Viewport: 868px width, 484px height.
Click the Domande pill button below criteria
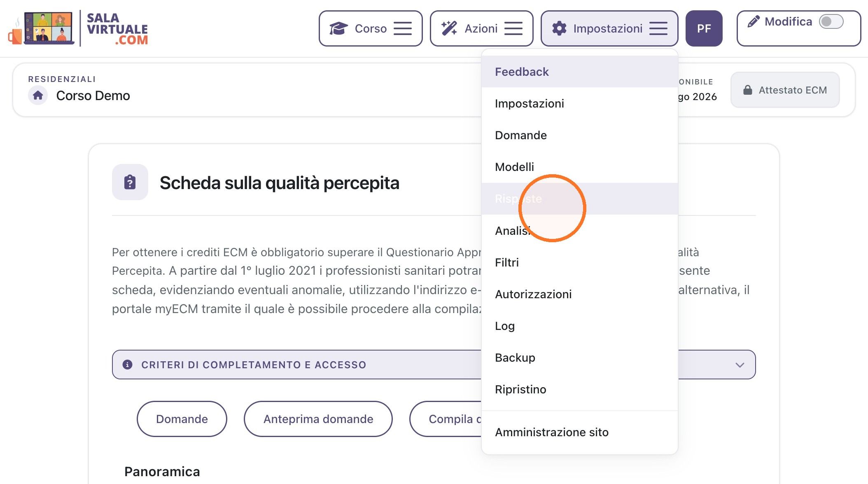182,419
